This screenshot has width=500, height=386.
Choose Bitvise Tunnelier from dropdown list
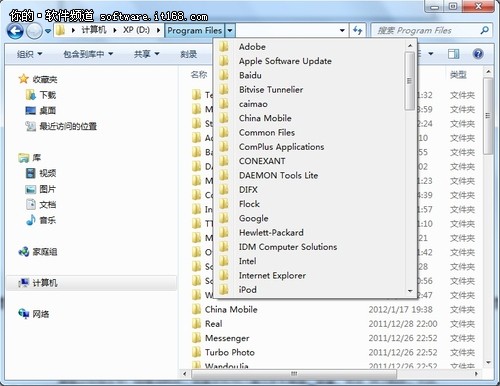[x=309, y=90]
